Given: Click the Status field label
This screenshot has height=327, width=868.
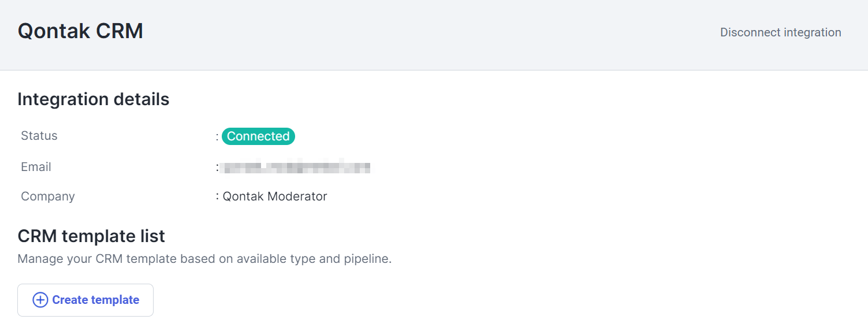Looking at the screenshot, I should (39, 136).
